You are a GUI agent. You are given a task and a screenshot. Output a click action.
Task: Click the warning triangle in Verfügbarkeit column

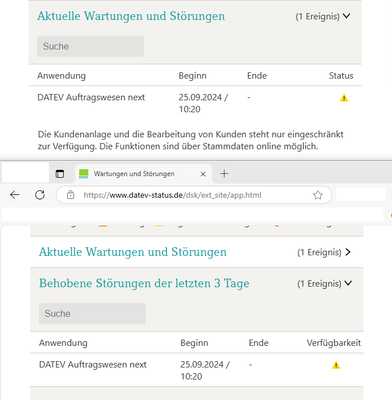(x=336, y=365)
